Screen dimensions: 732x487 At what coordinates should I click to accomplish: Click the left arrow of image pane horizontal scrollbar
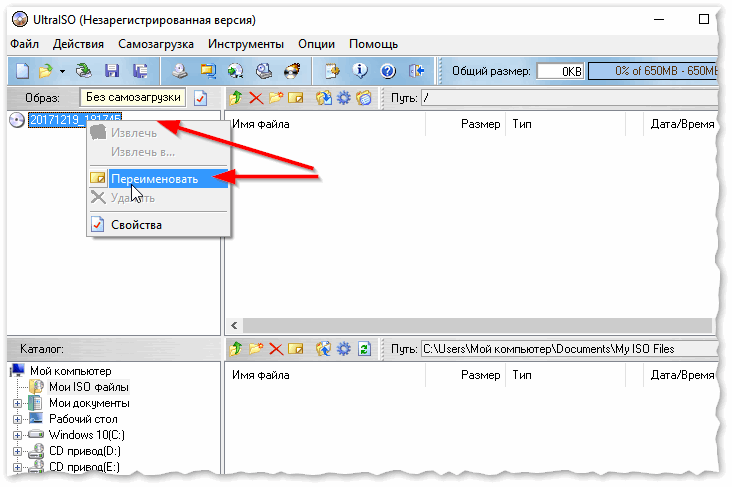click(234, 325)
